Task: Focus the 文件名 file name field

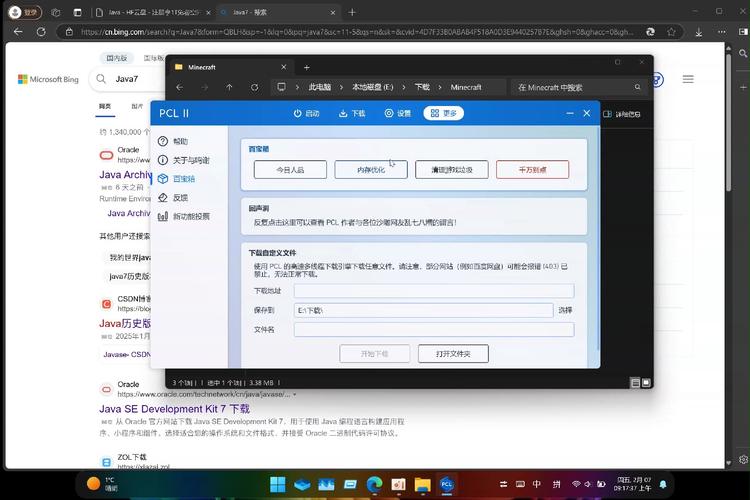Action: pos(434,330)
